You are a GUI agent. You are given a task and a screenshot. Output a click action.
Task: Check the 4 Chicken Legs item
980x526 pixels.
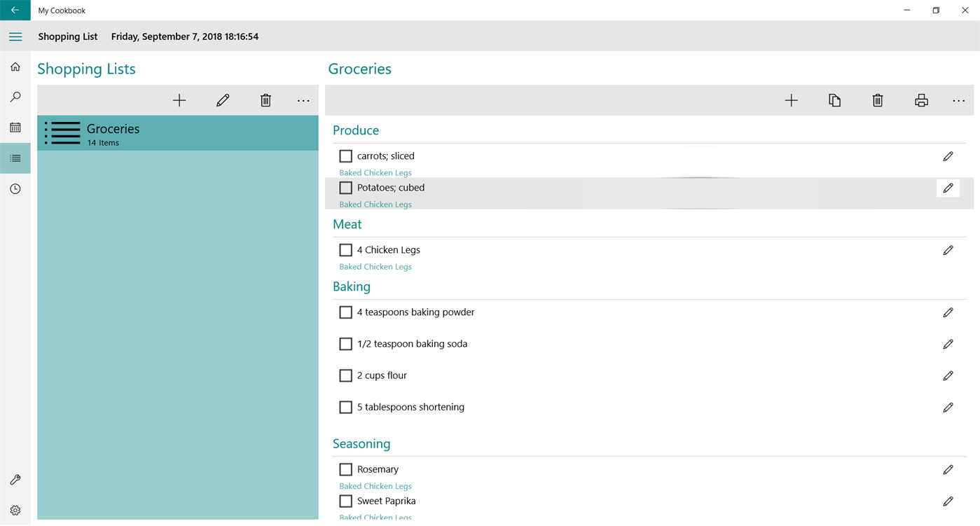[345, 250]
